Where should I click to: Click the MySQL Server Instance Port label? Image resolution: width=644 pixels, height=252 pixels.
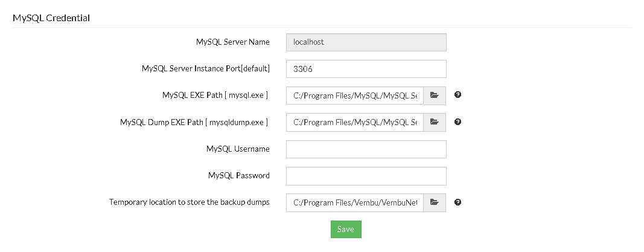coord(206,69)
